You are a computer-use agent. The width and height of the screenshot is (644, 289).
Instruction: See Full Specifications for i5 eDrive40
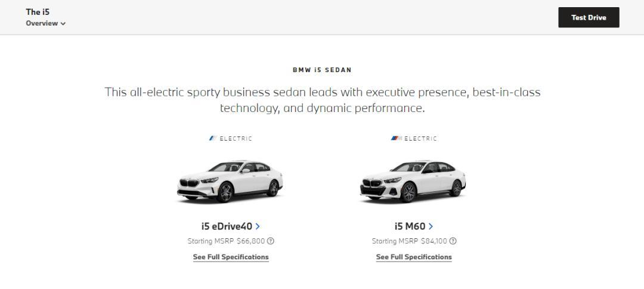(x=231, y=257)
